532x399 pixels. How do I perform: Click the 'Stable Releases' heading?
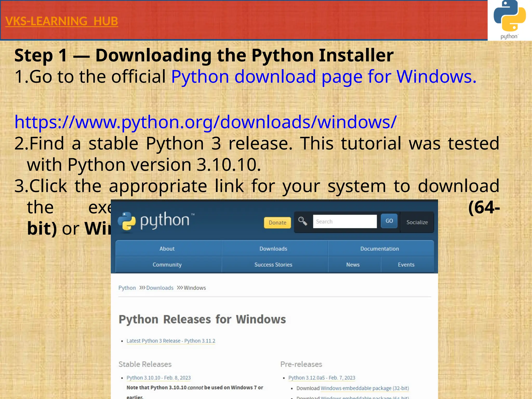pos(145,364)
